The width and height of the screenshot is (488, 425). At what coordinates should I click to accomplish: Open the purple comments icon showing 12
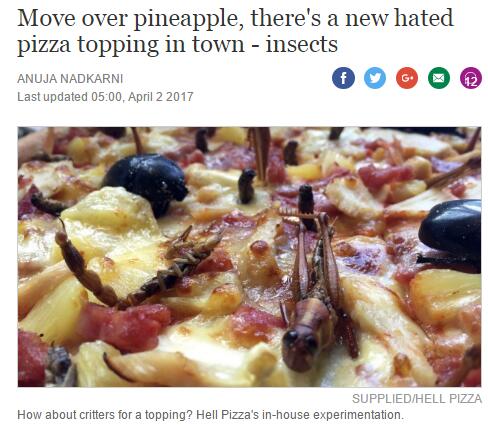471,78
